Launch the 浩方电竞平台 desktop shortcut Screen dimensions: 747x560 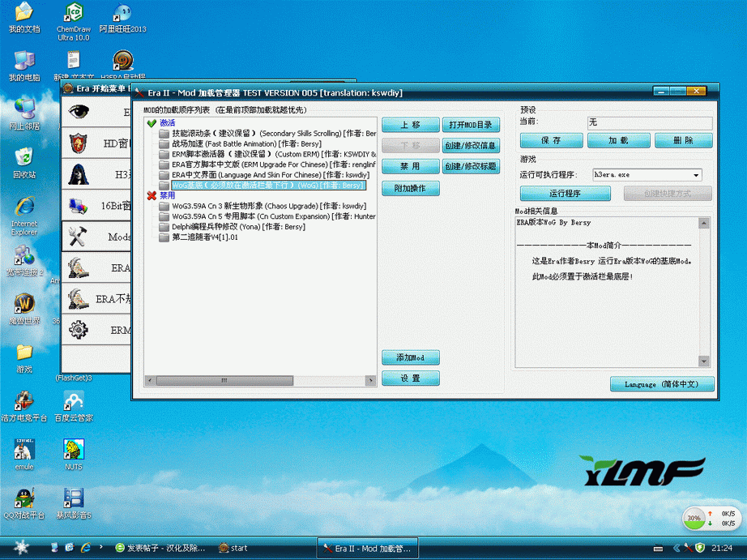coord(24,407)
